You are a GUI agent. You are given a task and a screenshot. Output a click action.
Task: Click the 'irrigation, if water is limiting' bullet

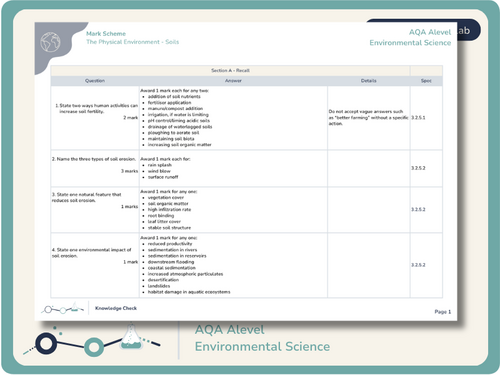point(178,115)
